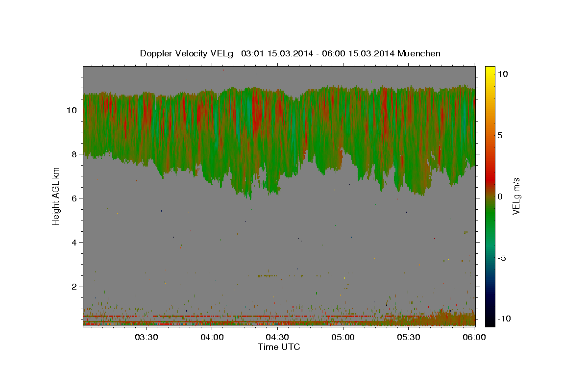588x392 pixels.
Task: Click the colorbar value -5 label
Action: pos(502,258)
